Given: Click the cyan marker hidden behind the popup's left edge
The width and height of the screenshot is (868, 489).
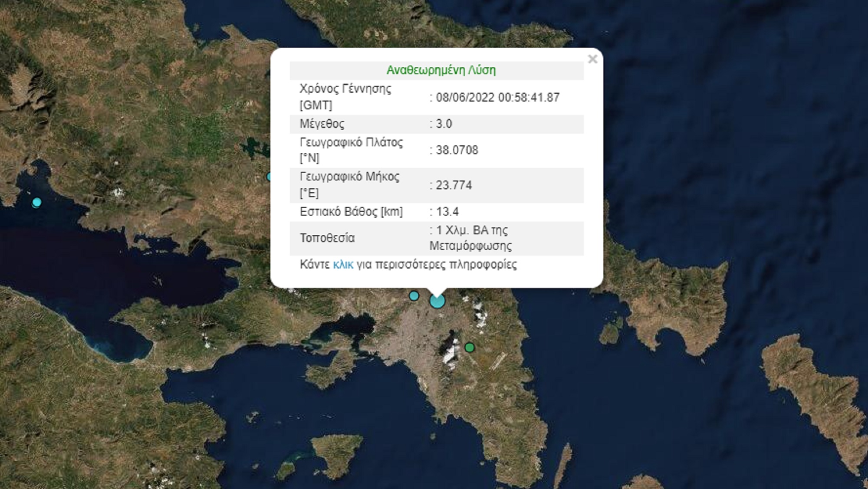Looking at the screenshot, I should 269,177.
